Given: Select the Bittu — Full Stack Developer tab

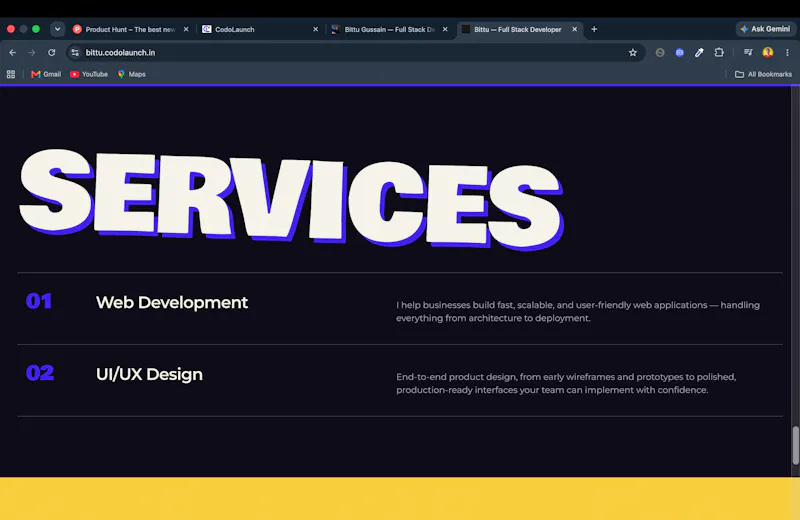Looking at the screenshot, I should coord(518,30).
